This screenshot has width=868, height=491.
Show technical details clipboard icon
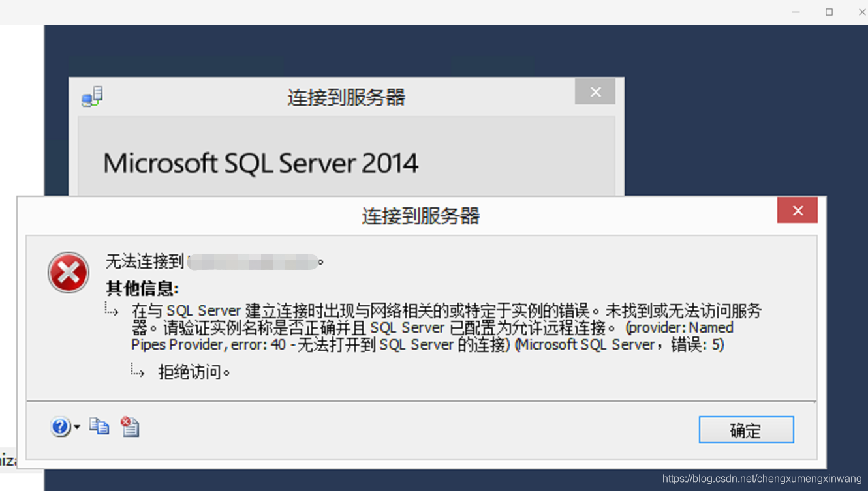click(130, 426)
